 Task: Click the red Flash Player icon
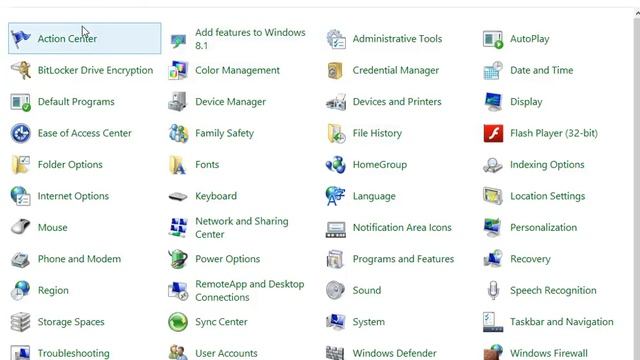[x=493, y=133]
